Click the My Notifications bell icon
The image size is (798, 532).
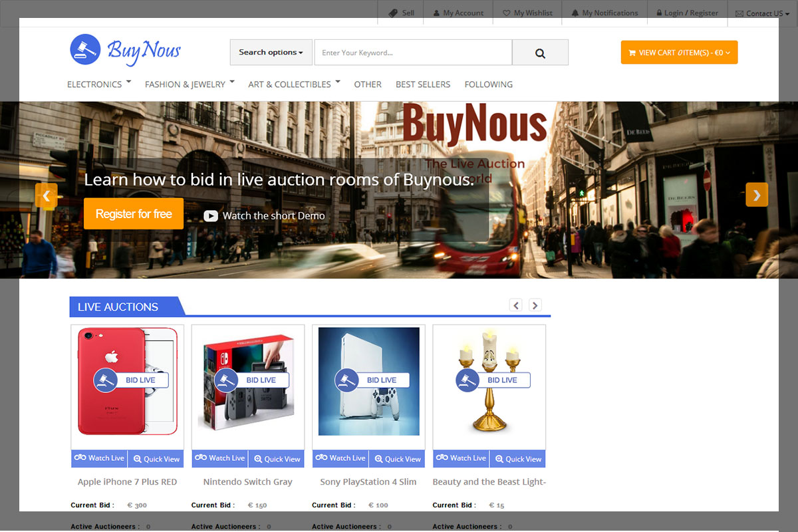click(x=575, y=13)
